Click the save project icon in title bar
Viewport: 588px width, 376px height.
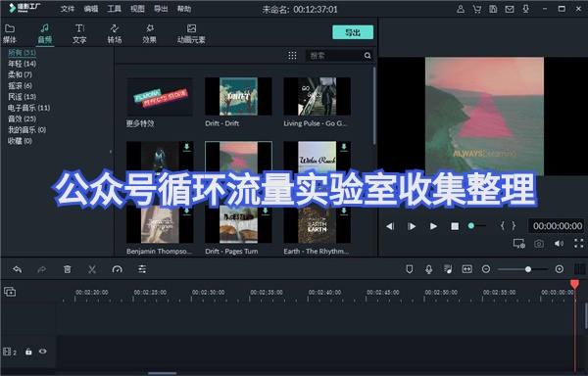pyautogui.click(x=493, y=9)
